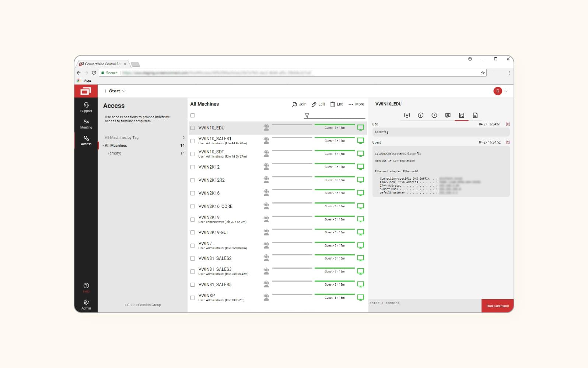Image resolution: width=588 pixels, height=368 pixels.
Task: Check the VWIN2K12R2 checkbox
Action: (192, 180)
